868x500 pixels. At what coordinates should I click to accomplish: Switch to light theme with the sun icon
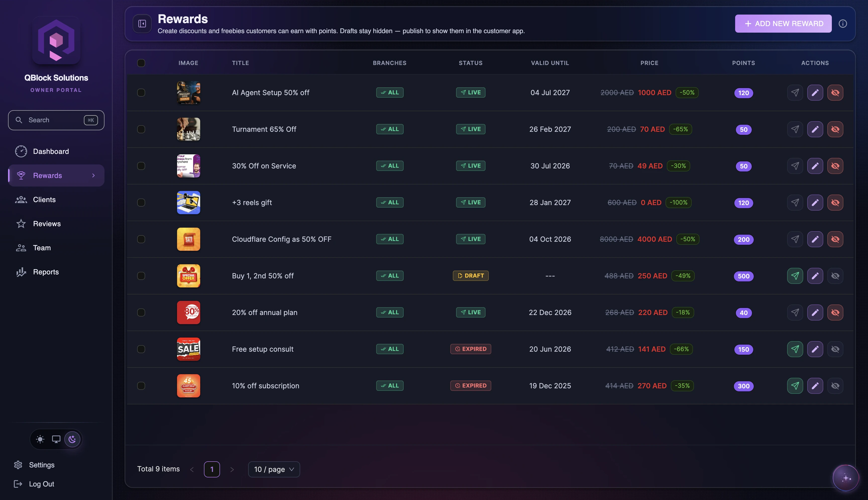pyautogui.click(x=40, y=439)
